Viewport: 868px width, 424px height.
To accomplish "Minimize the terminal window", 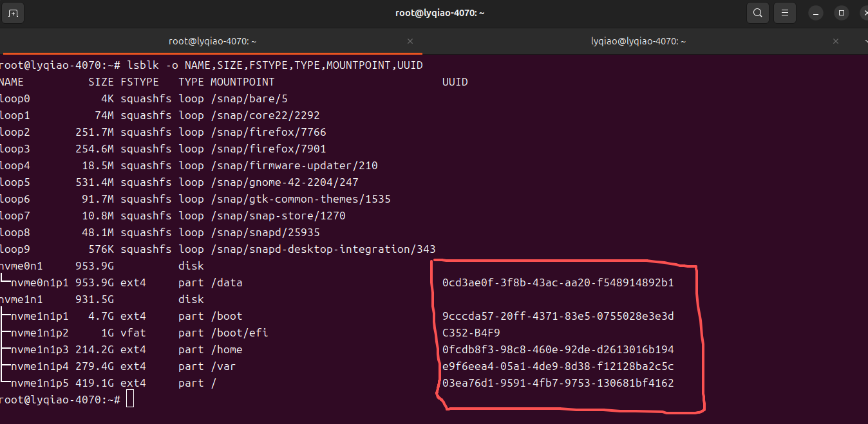I will pos(816,13).
